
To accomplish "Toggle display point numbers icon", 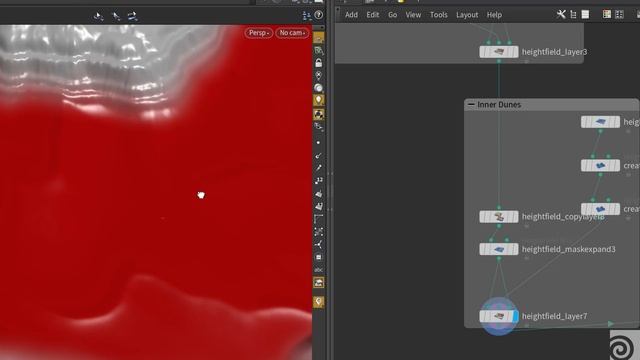I will coord(318,180).
